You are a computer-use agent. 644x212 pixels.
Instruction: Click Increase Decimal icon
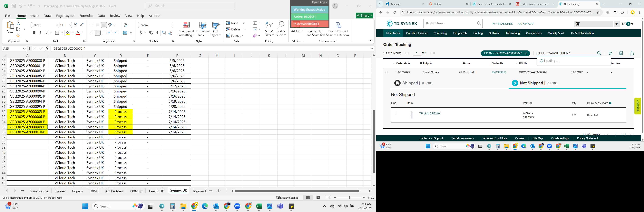[164, 33]
